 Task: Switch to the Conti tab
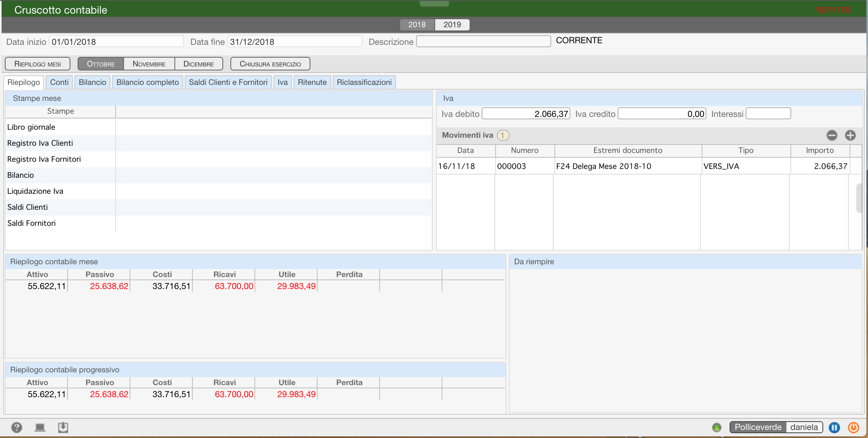pos(59,82)
